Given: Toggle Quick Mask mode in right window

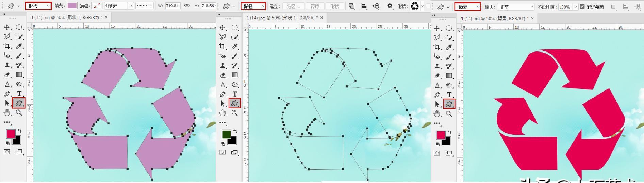Looking at the screenshot, I should [x=437, y=153].
